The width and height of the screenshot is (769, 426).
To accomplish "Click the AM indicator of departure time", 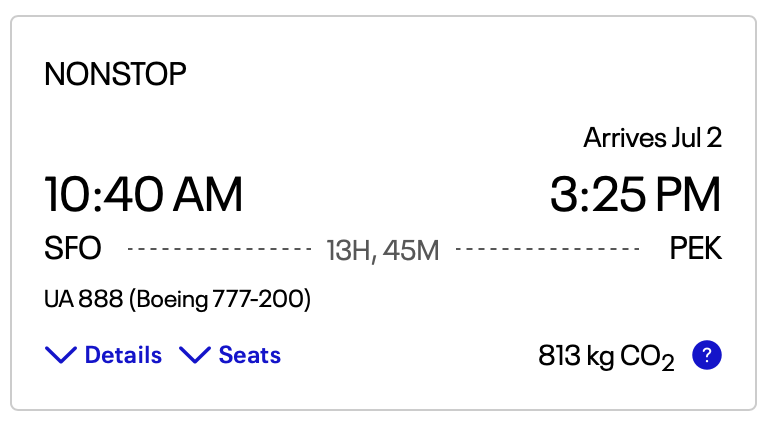I will [208, 195].
